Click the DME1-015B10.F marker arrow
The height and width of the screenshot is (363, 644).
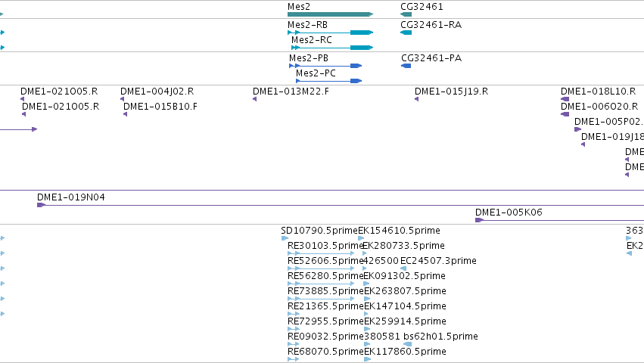[126, 114]
